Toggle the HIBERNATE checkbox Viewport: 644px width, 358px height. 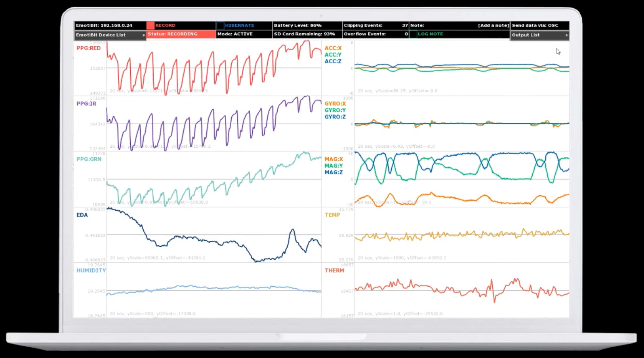pos(220,25)
